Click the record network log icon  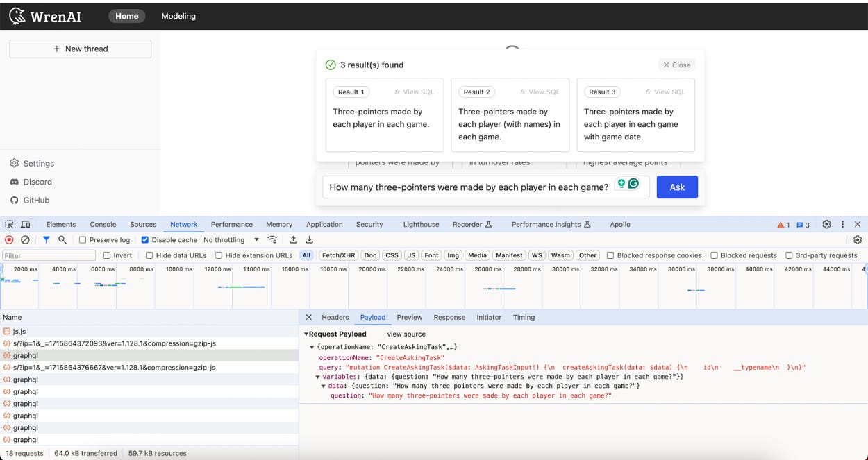[x=8, y=239]
